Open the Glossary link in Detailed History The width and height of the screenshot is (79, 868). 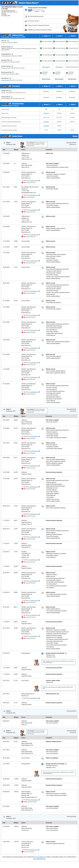(x=75, y=136)
